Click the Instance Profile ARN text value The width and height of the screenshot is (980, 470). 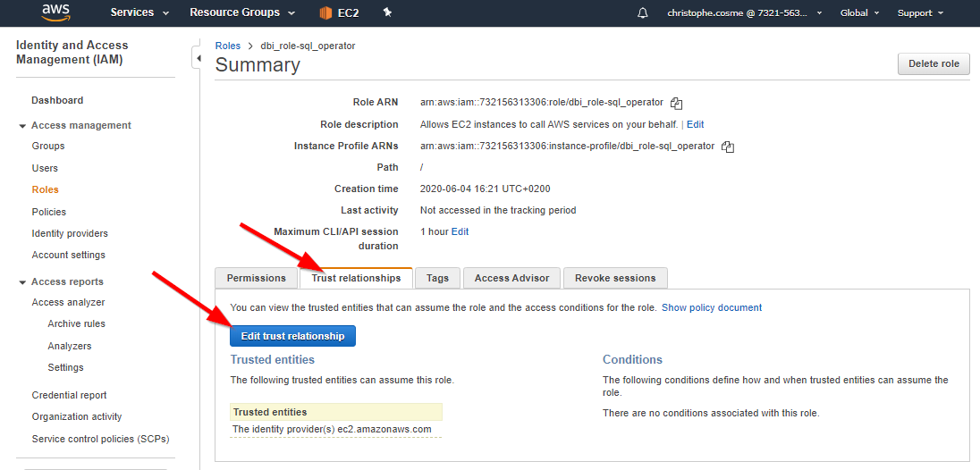(x=568, y=147)
